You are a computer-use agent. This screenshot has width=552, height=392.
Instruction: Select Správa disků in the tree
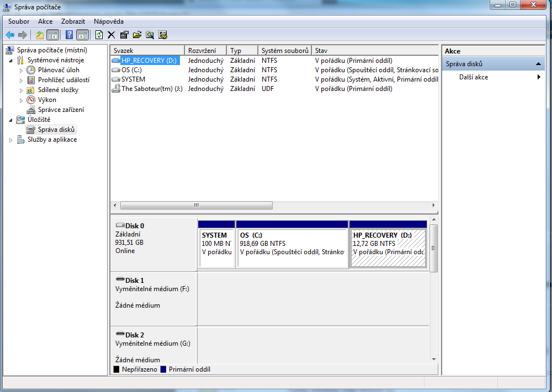(56, 130)
